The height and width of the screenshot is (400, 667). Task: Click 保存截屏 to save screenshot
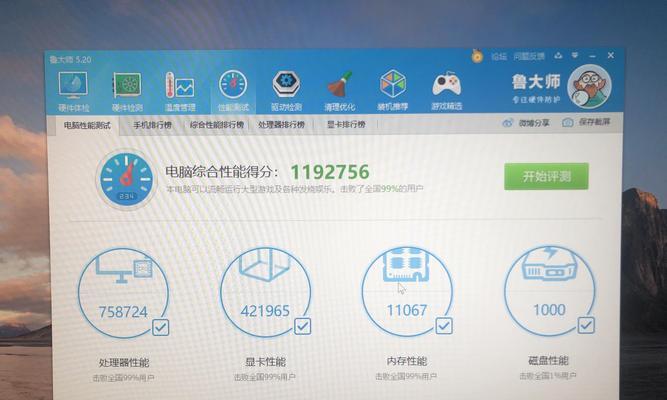coord(586,122)
